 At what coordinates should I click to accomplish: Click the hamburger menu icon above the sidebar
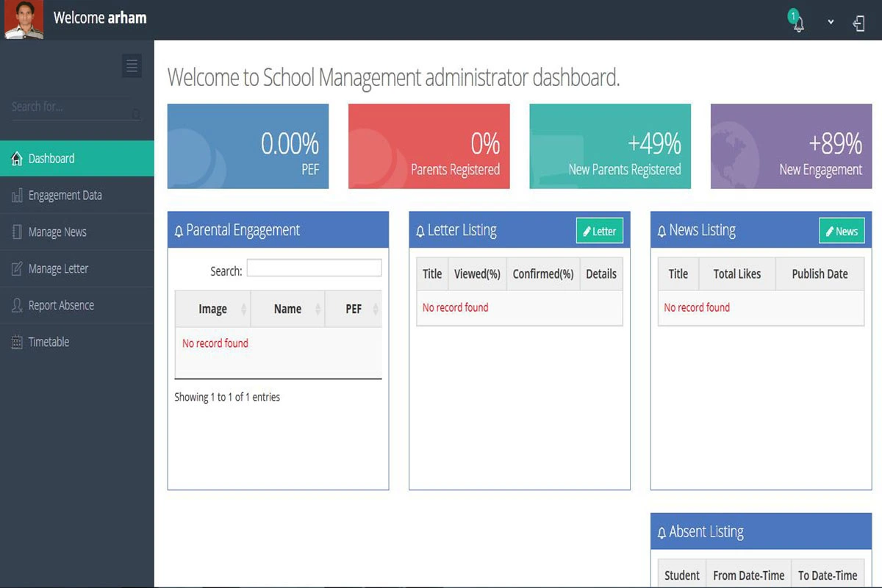[x=132, y=65]
